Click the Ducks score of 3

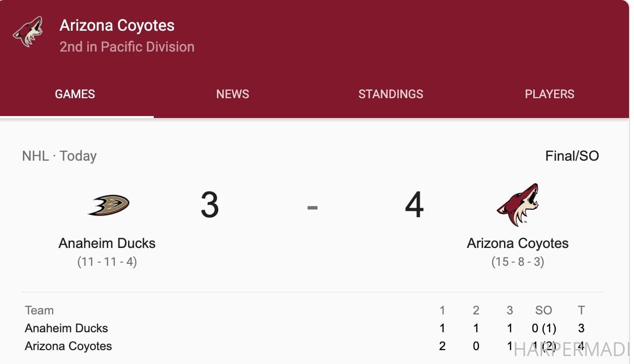pyautogui.click(x=210, y=205)
